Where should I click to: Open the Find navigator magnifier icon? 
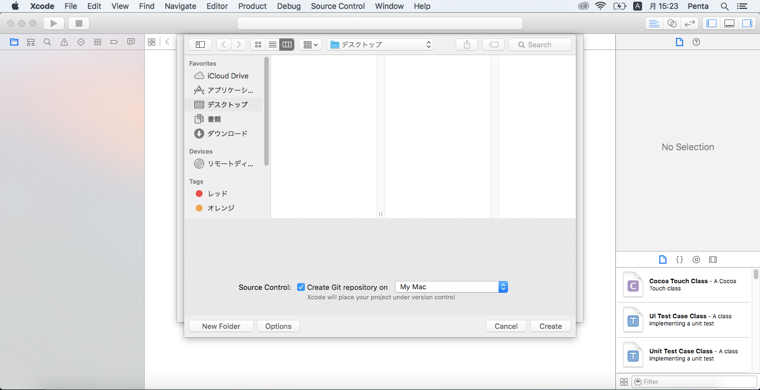pyautogui.click(x=48, y=42)
